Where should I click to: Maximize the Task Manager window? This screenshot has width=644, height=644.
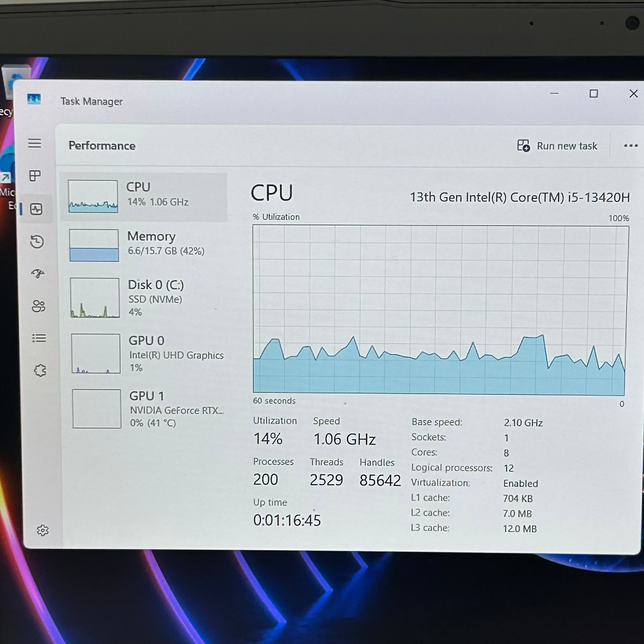594,94
